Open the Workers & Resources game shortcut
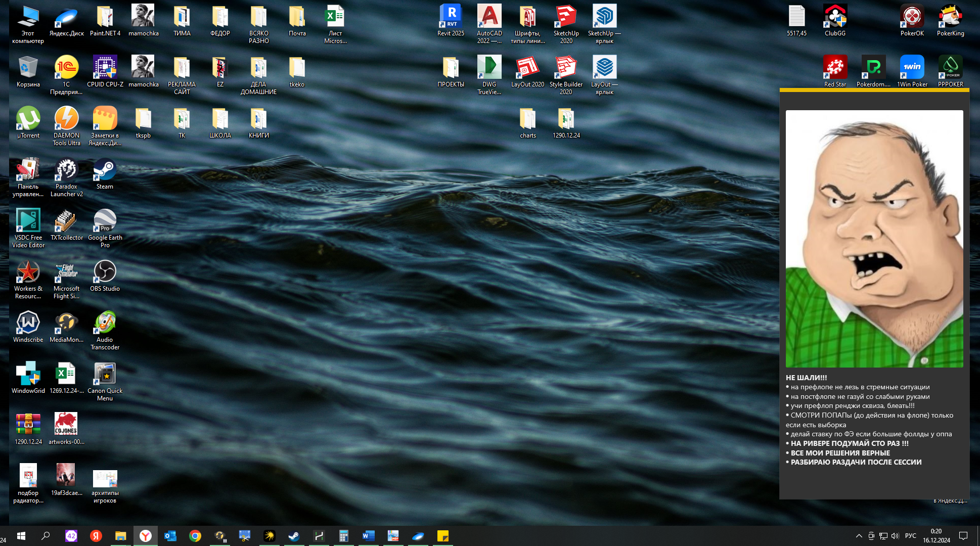This screenshot has width=980, height=546. [x=28, y=280]
